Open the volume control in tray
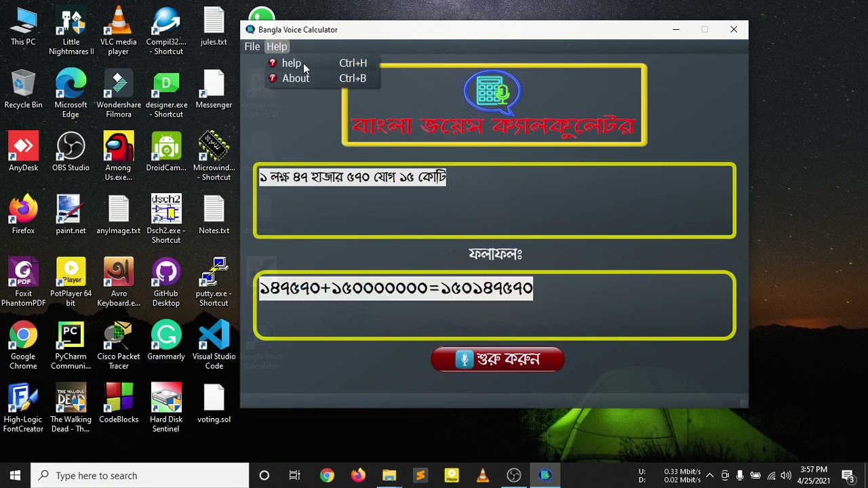This screenshot has height=488, width=868. point(786,476)
